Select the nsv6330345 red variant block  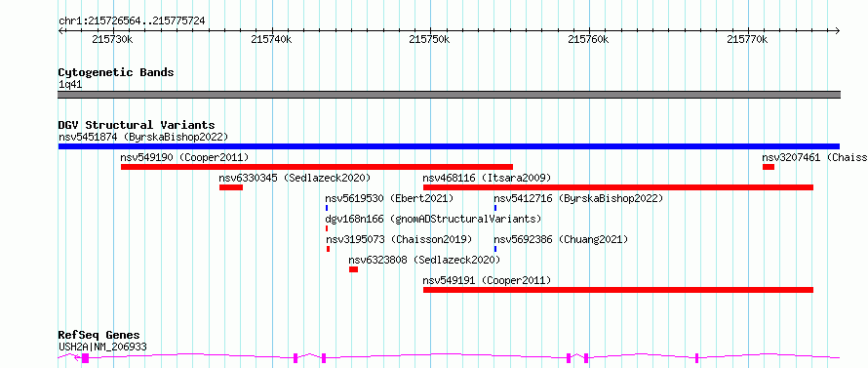(231, 187)
